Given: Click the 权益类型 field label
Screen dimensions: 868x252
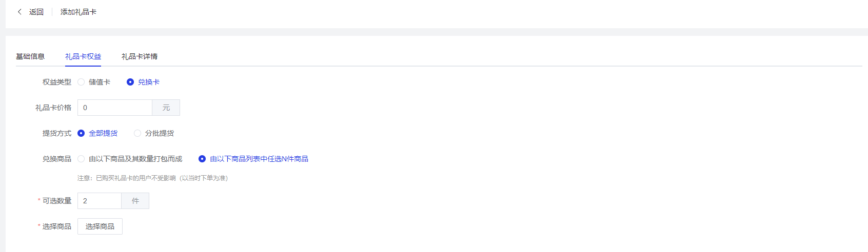Looking at the screenshot, I should pyautogui.click(x=57, y=82).
